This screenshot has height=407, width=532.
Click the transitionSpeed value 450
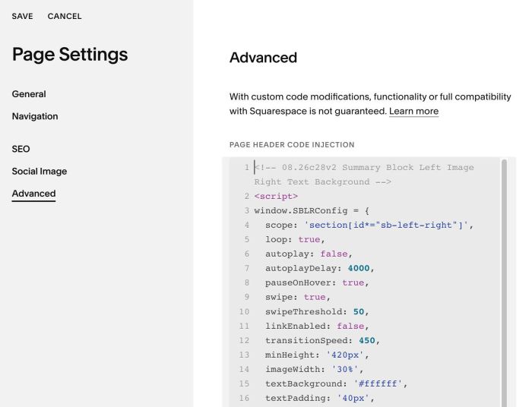point(367,340)
